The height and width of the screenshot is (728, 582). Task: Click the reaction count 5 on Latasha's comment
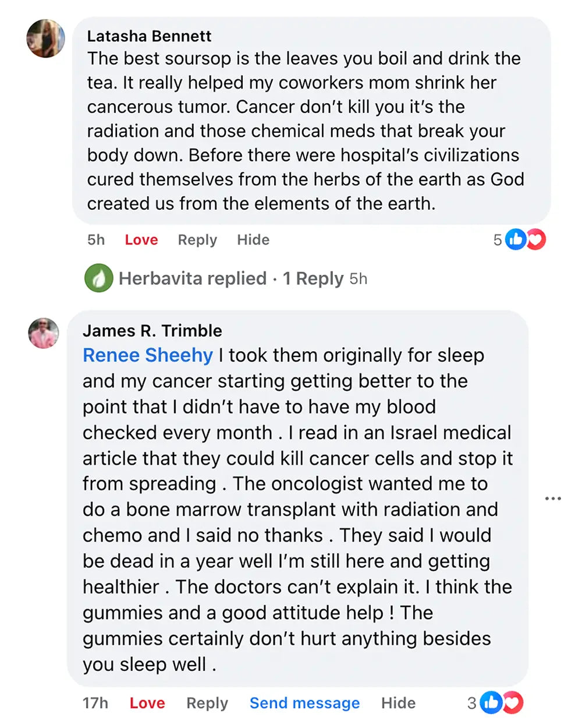(x=498, y=240)
